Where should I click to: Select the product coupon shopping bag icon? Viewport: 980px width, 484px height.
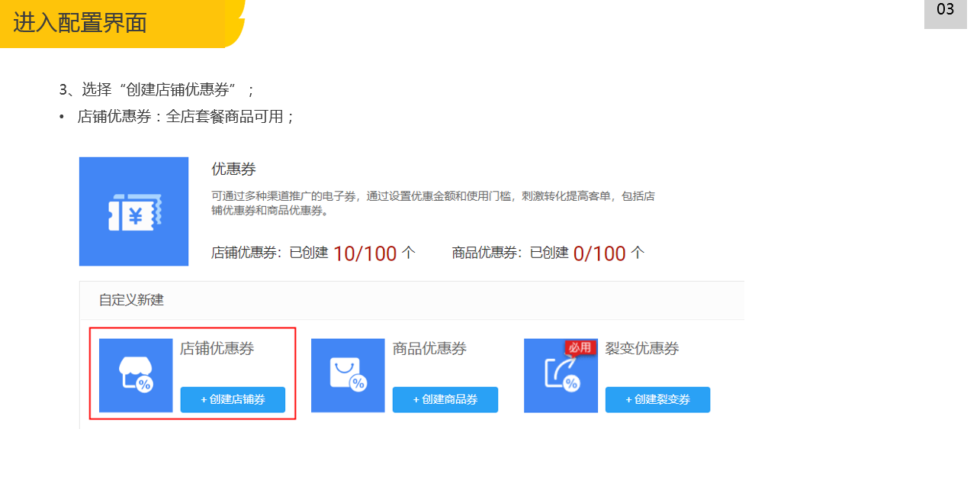[x=348, y=376]
